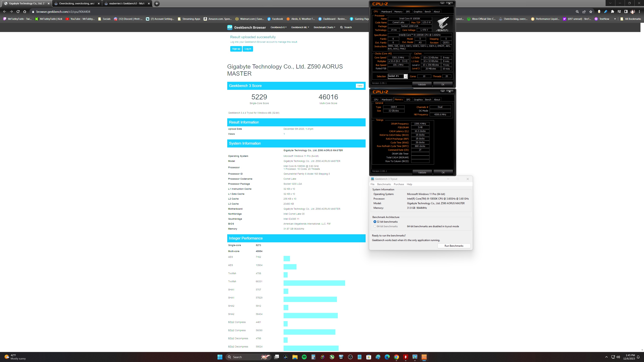Click the browser address bar URL

click(63, 12)
